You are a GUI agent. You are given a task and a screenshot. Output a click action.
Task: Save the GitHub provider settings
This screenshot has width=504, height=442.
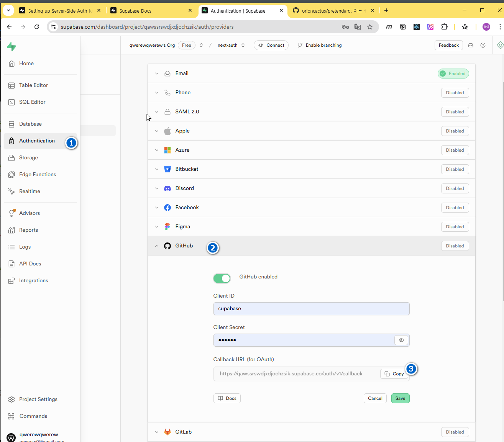coord(400,398)
